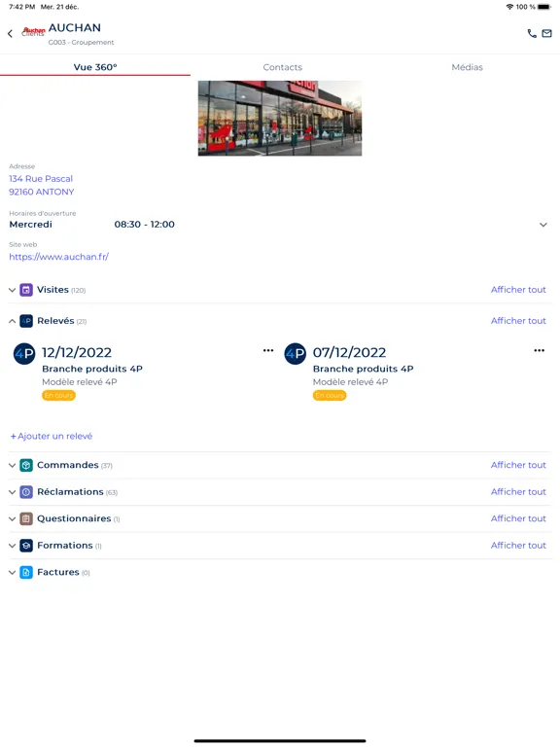Tap the phone call icon
This screenshot has height=747, width=560.
point(532,33)
